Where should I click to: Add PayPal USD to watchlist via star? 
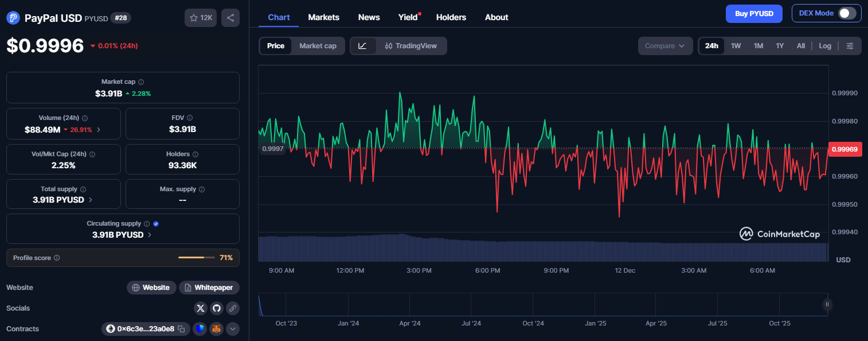pos(200,18)
